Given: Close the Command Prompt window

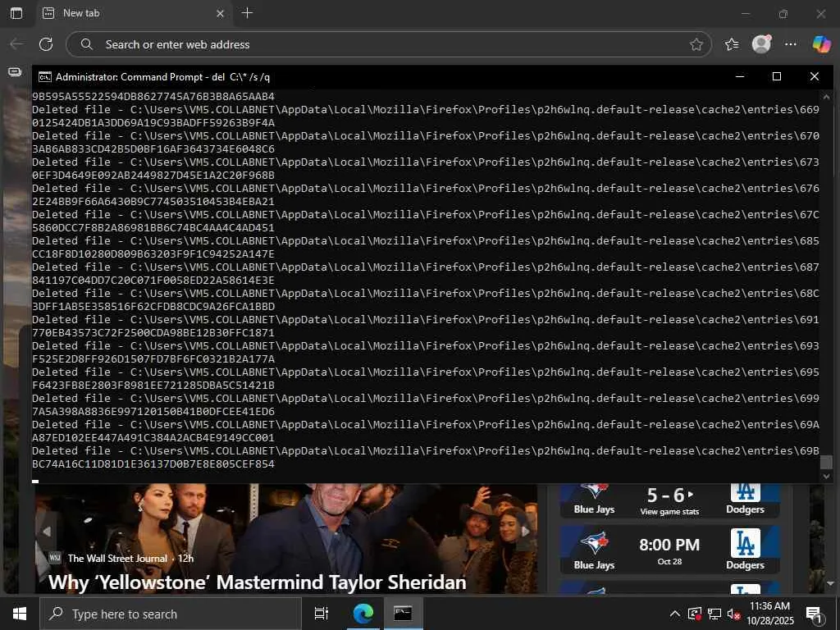Looking at the screenshot, I should (x=815, y=76).
